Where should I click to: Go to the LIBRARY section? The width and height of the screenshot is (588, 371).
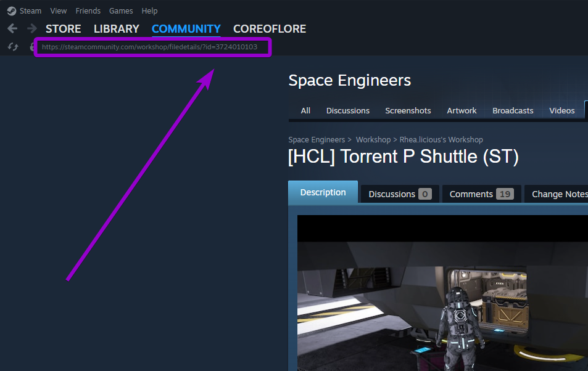tap(116, 29)
